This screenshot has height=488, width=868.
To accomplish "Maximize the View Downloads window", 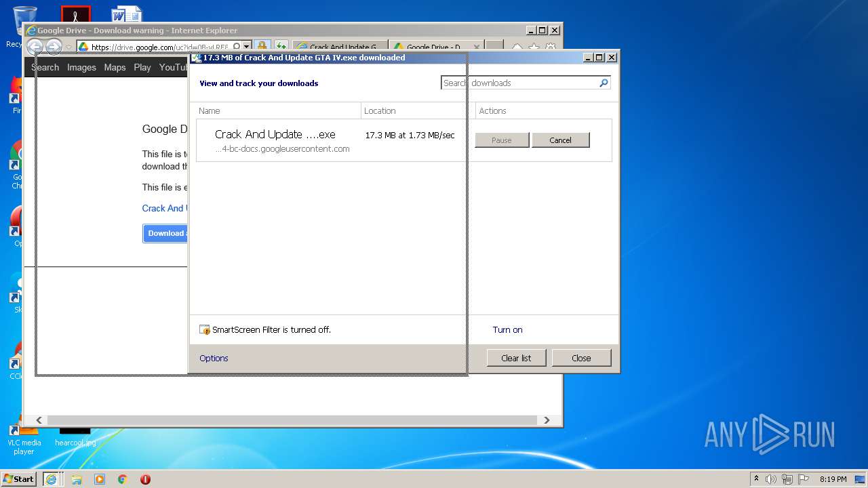I will [599, 58].
